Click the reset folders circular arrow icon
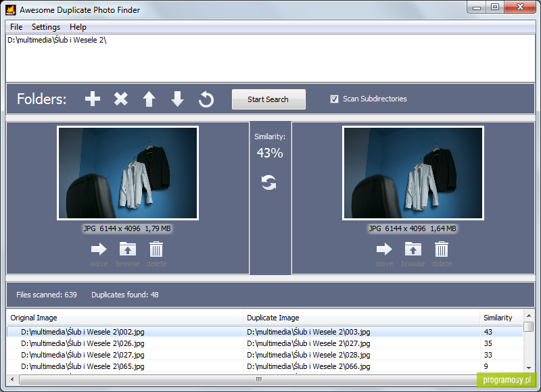The height and width of the screenshot is (392, 541). [206, 99]
